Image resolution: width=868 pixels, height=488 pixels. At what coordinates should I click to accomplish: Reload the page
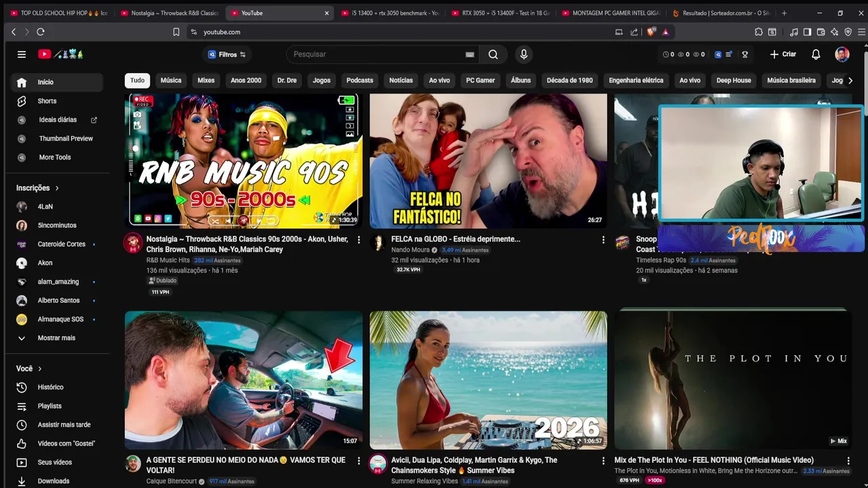click(x=41, y=32)
